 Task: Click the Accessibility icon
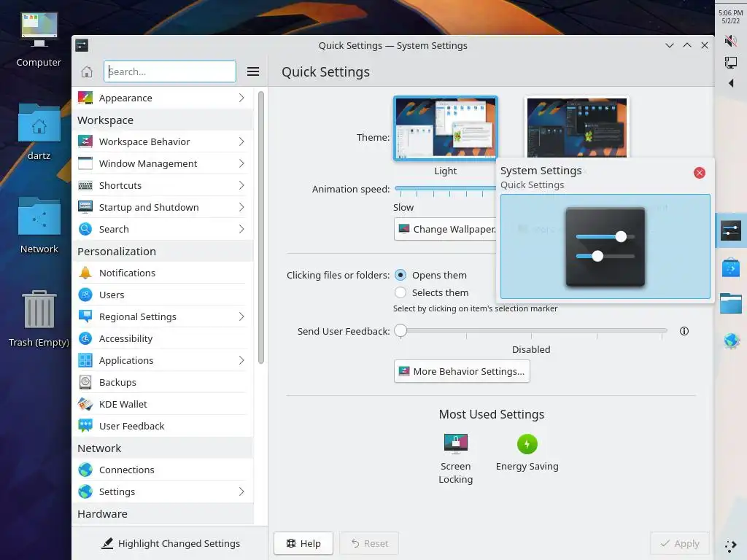85,338
